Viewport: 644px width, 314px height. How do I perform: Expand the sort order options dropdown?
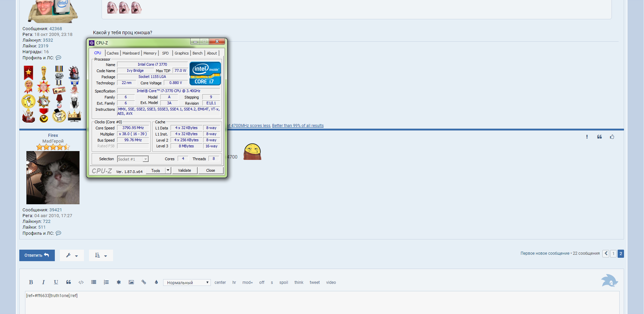click(101, 255)
